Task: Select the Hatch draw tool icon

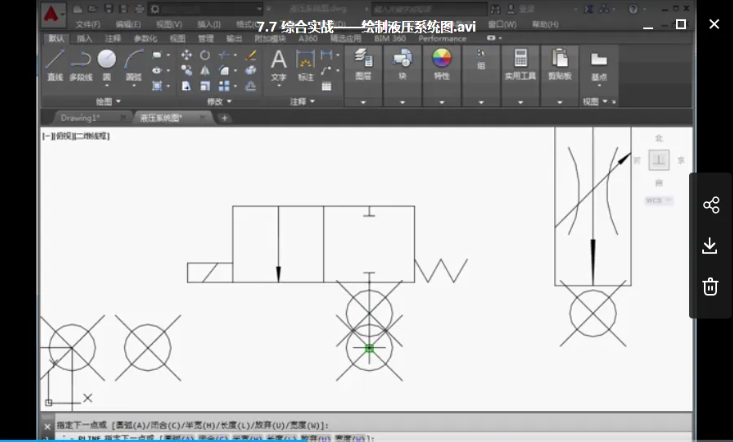Action: (x=157, y=86)
